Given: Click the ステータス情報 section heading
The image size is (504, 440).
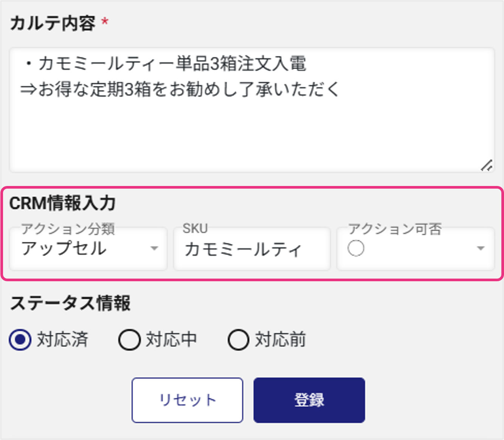Looking at the screenshot, I should pyautogui.click(x=70, y=304).
